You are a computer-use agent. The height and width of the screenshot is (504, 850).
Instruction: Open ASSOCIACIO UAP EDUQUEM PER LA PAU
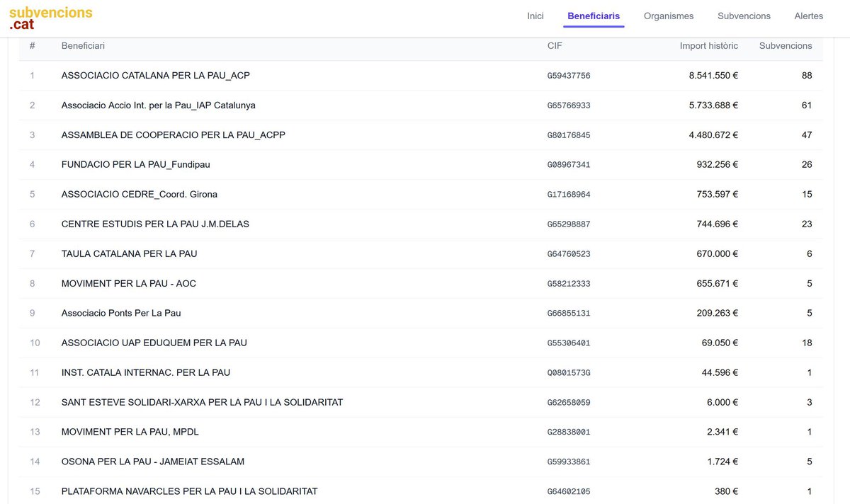tap(154, 343)
